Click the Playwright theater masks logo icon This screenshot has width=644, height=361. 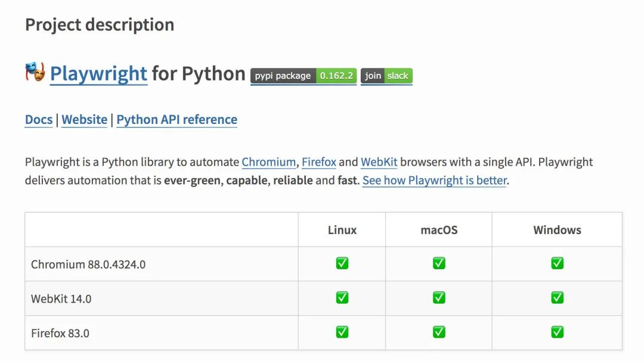35,72
